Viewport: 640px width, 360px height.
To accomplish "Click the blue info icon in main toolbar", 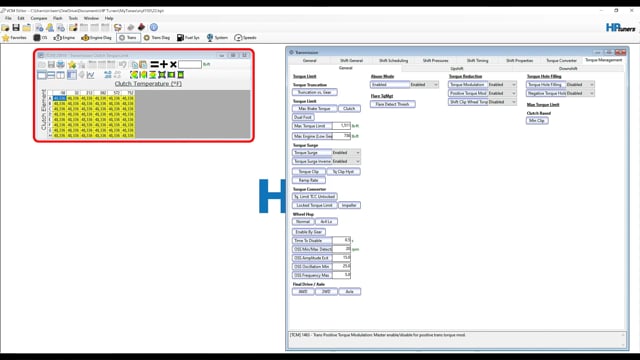I will coord(153,27).
